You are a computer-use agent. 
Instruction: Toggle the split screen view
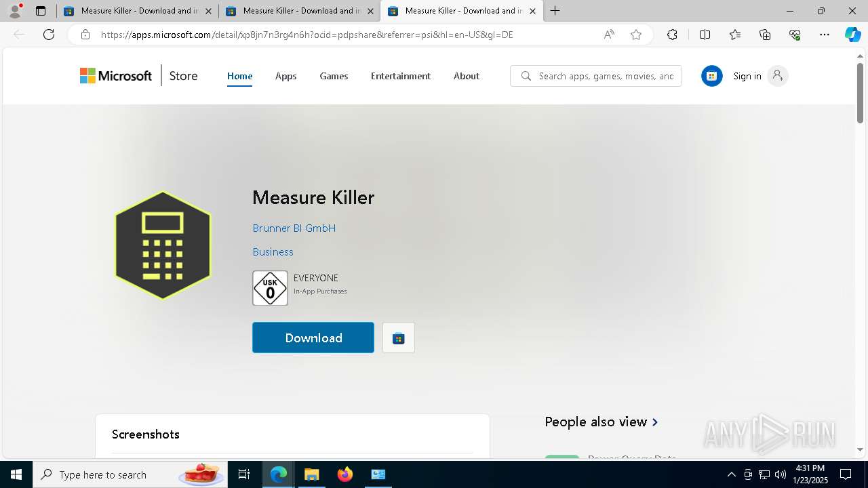click(705, 35)
